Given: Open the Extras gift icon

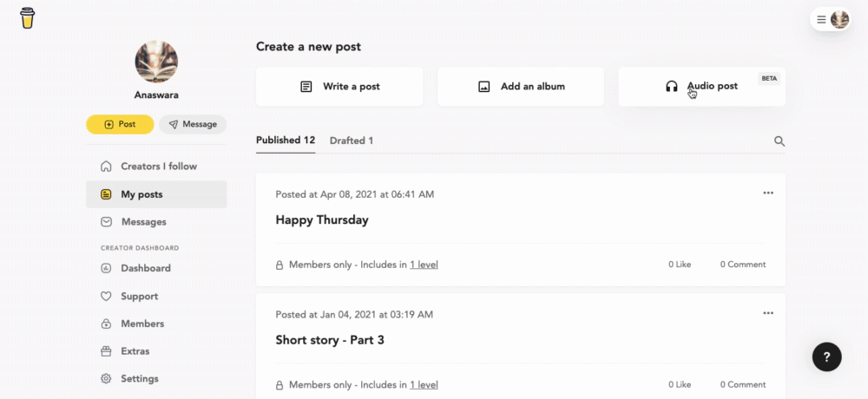Looking at the screenshot, I should [106, 350].
